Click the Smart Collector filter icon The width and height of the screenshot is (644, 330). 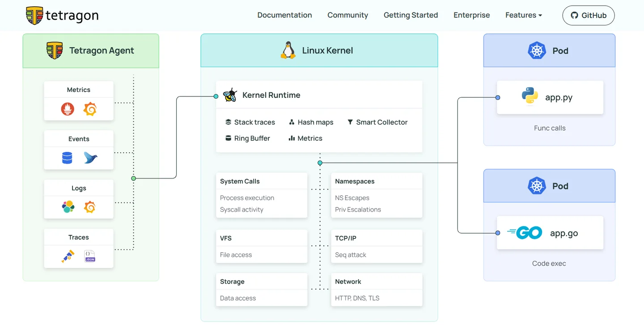click(350, 122)
